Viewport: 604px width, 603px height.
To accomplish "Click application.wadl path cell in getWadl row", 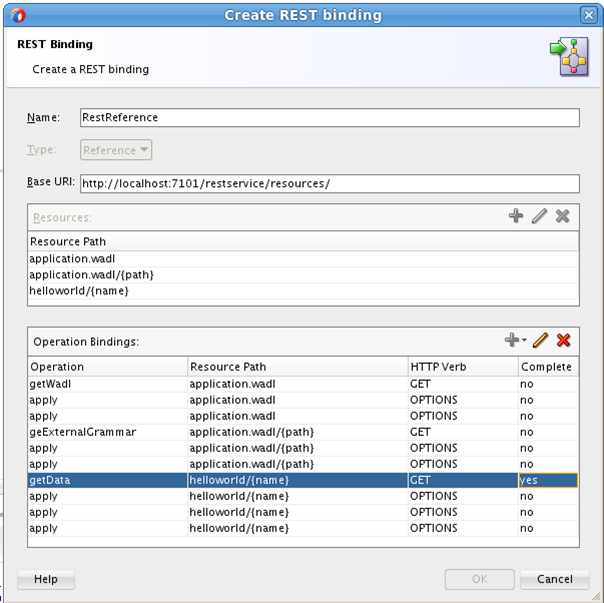I will coord(298,384).
